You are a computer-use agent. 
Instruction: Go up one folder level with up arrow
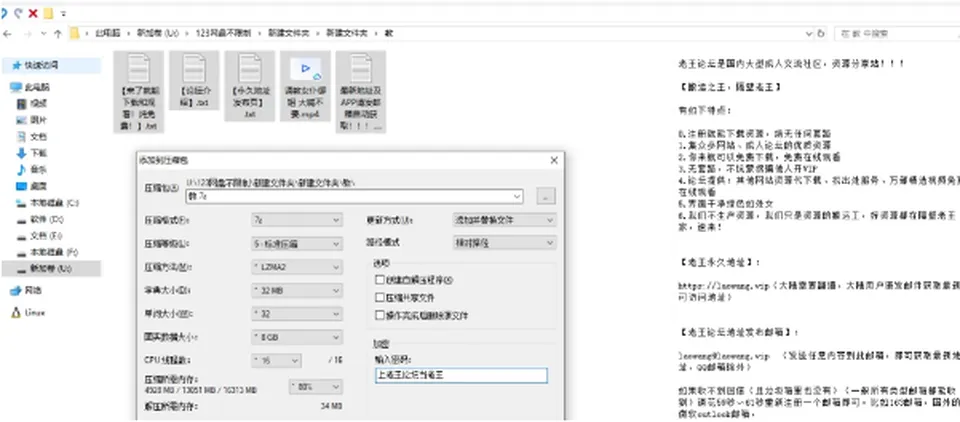click(x=58, y=34)
